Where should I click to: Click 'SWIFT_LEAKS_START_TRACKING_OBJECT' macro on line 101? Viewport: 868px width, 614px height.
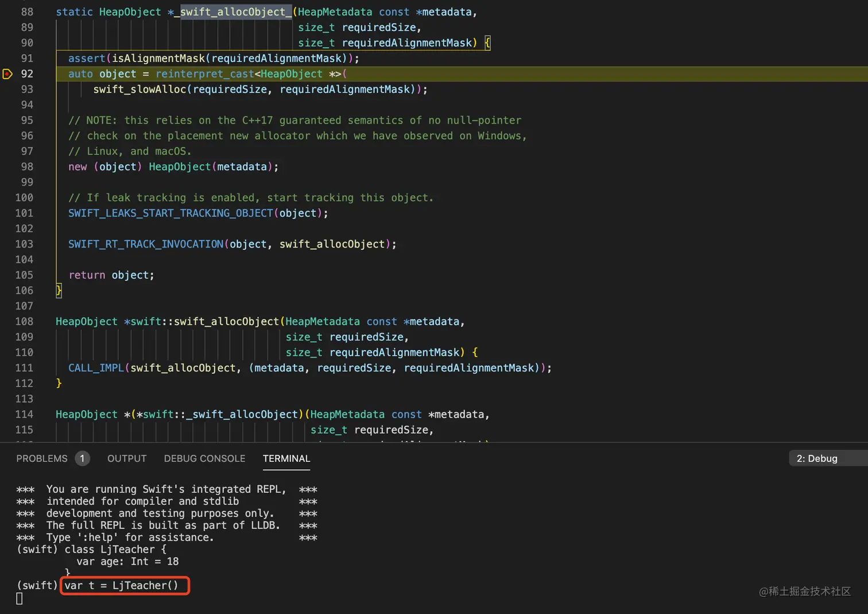(170, 213)
